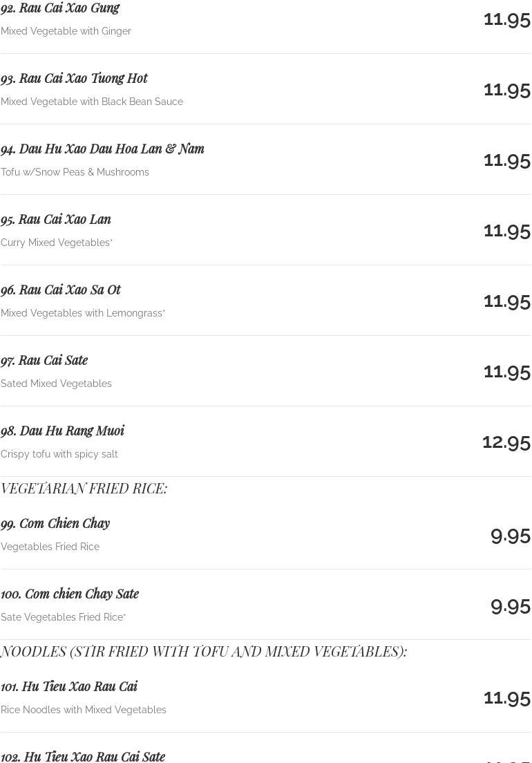Open "94. Dau Hu Xao Dau Hoa Lan & Nam"
The width and height of the screenshot is (532, 763).
(x=102, y=149)
